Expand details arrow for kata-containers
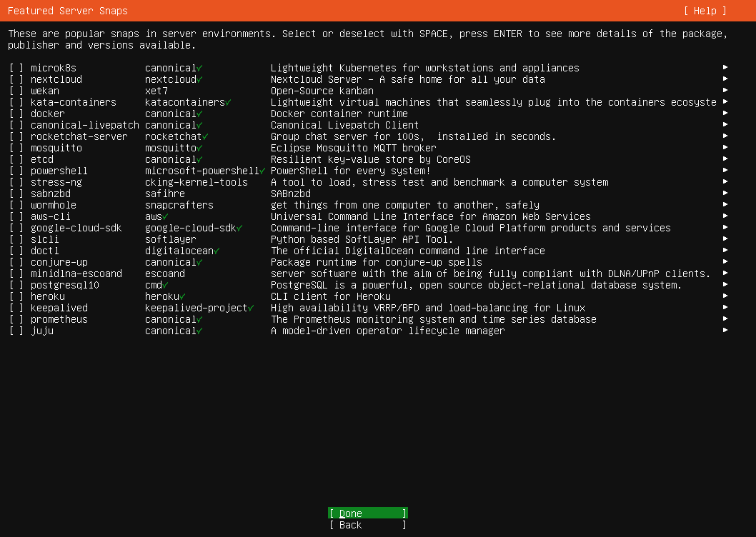This screenshot has height=537, width=756. (x=725, y=101)
